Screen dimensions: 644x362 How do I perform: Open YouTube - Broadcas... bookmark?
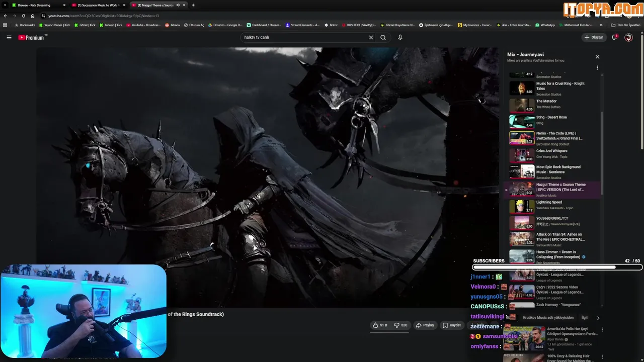pyautogui.click(x=143, y=25)
